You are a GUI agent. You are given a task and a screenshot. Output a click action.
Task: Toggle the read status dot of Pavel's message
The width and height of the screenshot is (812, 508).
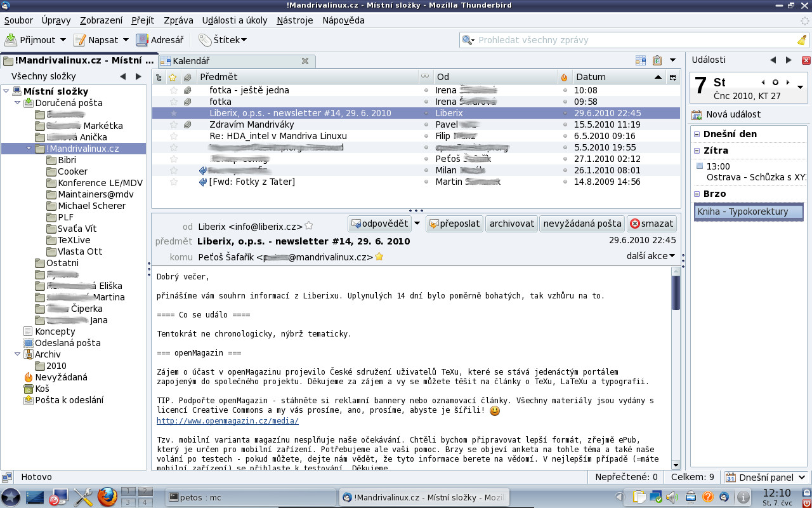pyautogui.click(x=426, y=124)
